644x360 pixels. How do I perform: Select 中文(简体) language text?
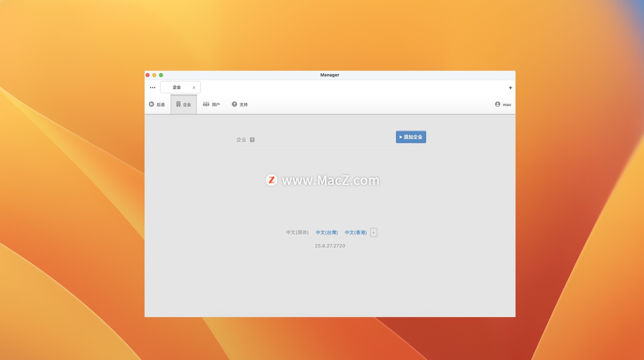tap(297, 232)
